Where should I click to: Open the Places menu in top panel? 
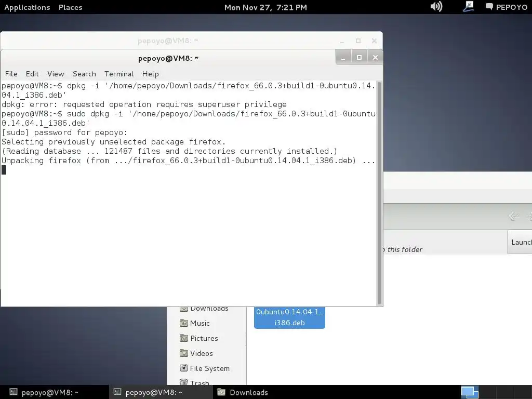(70, 7)
